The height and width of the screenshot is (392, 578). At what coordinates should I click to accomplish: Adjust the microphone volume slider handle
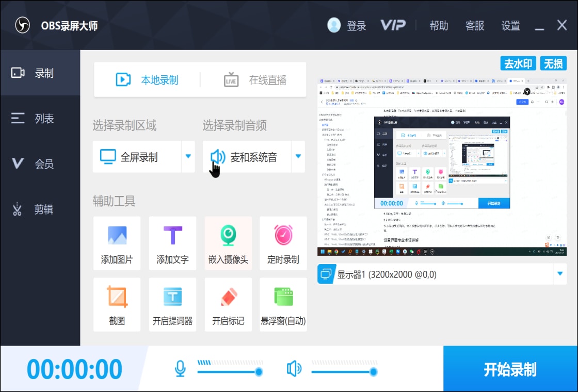[x=259, y=372]
